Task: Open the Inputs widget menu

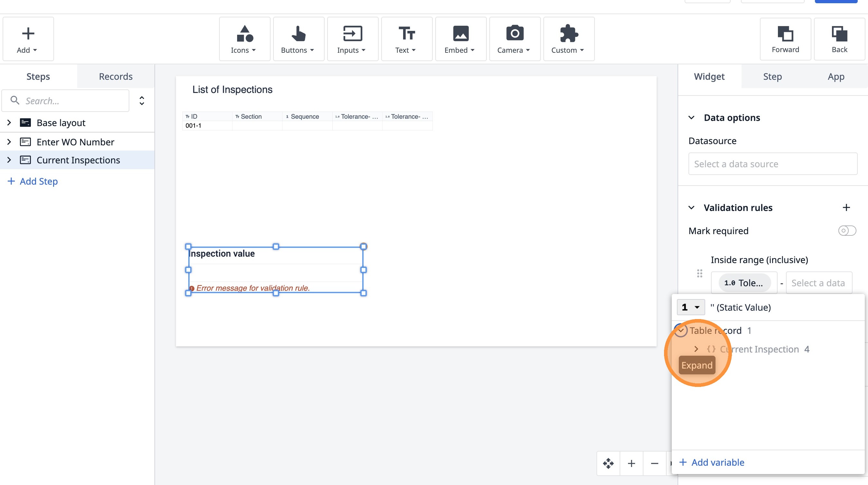Action: [352, 39]
